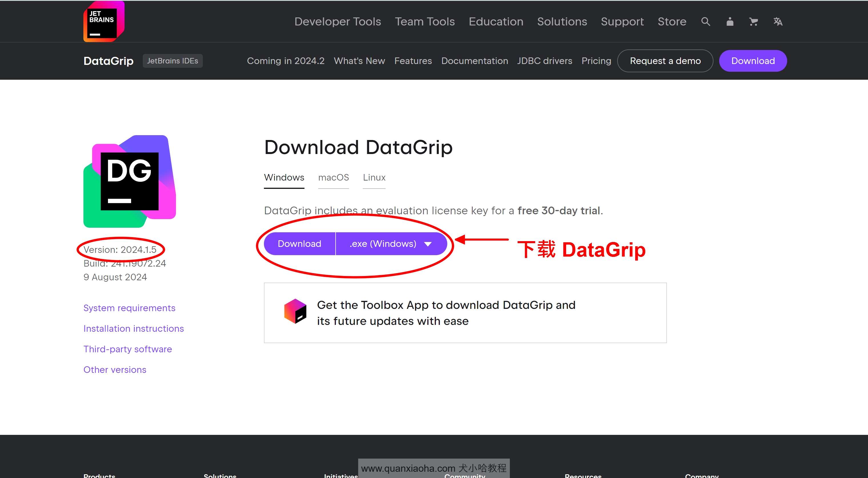This screenshot has width=868, height=478.
Task: Click Request a demo button
Action: click(665, 61)
